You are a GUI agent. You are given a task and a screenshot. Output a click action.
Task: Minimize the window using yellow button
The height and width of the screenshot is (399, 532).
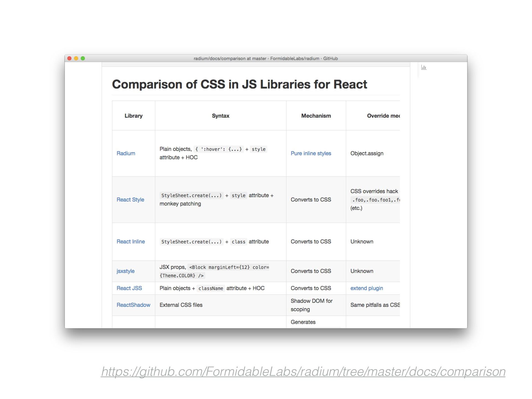point(76,58)
